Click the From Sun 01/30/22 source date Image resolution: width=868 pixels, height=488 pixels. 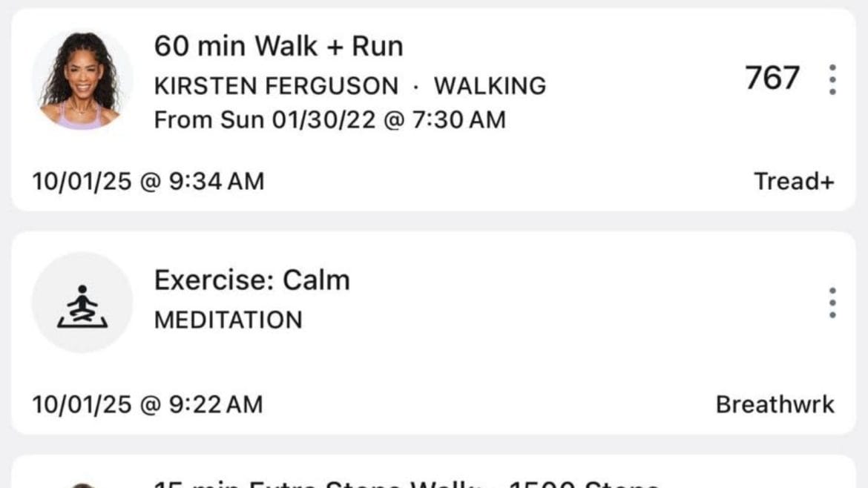click(329, 119)
